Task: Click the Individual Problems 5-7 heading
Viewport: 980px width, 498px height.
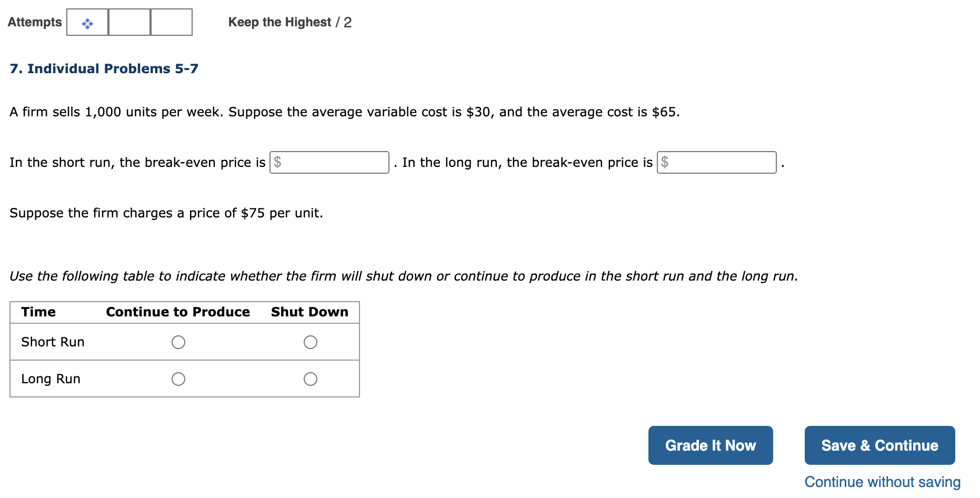Action: (x=104, y=68)
